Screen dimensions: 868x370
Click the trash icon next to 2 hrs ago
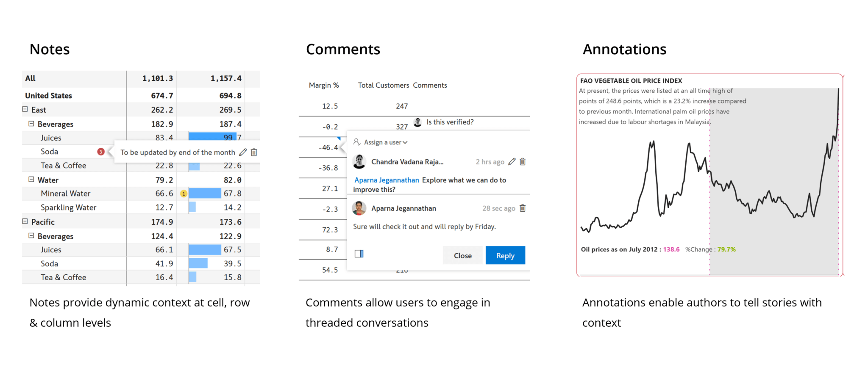point(523,161)
